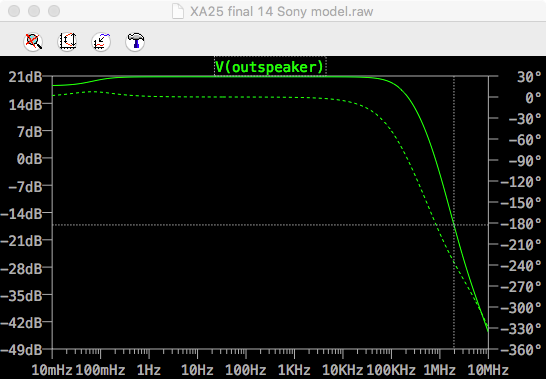Click the 100mHz frequency axis label
Viewport: 546px width, 379px height.
click(100, 370)
